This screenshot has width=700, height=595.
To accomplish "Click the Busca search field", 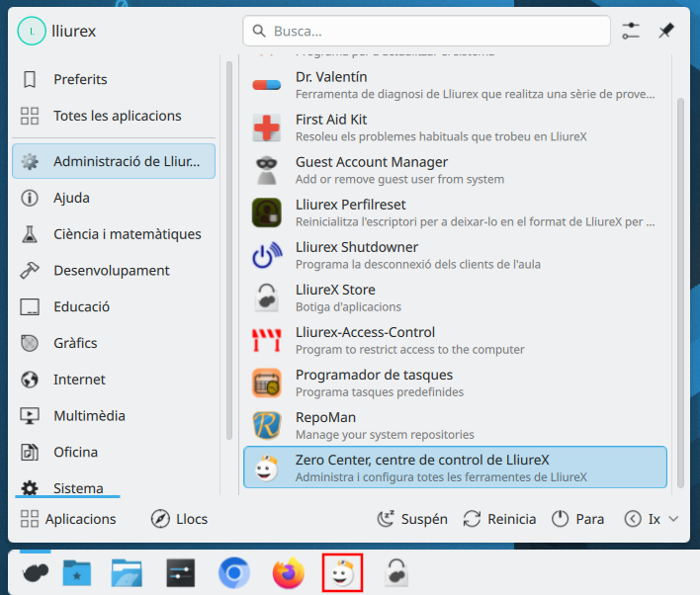I will tap(427, 31).
